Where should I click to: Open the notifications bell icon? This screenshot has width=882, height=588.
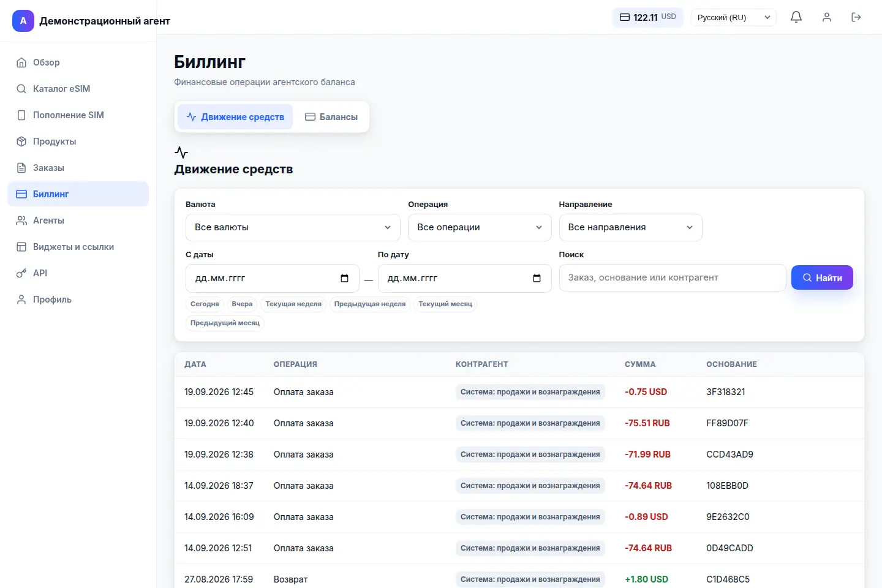coord(796,17)
